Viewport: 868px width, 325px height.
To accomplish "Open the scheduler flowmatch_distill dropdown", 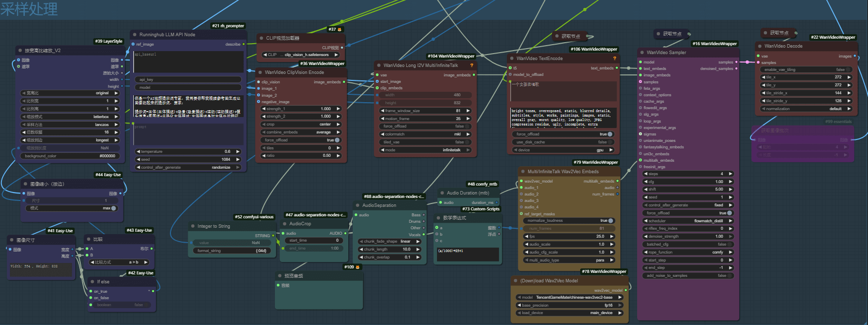I will pos(688,221).
